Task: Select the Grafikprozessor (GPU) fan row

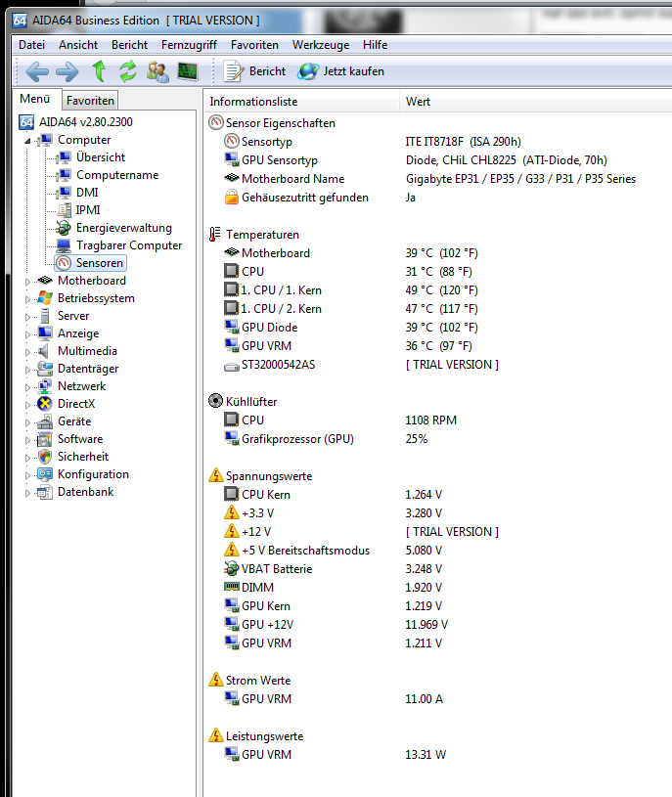Action: click(x=437, y=439)
